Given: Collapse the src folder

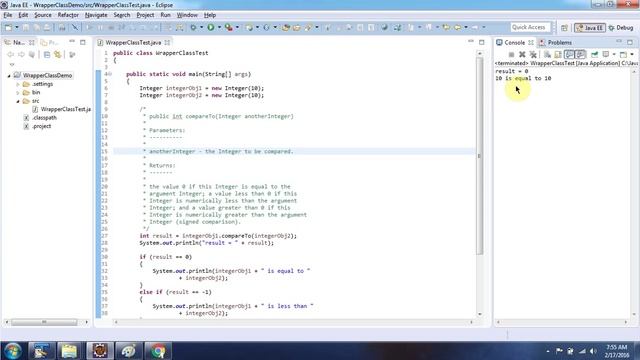Looking at the screenshot, I should click(x=18, y=101).
